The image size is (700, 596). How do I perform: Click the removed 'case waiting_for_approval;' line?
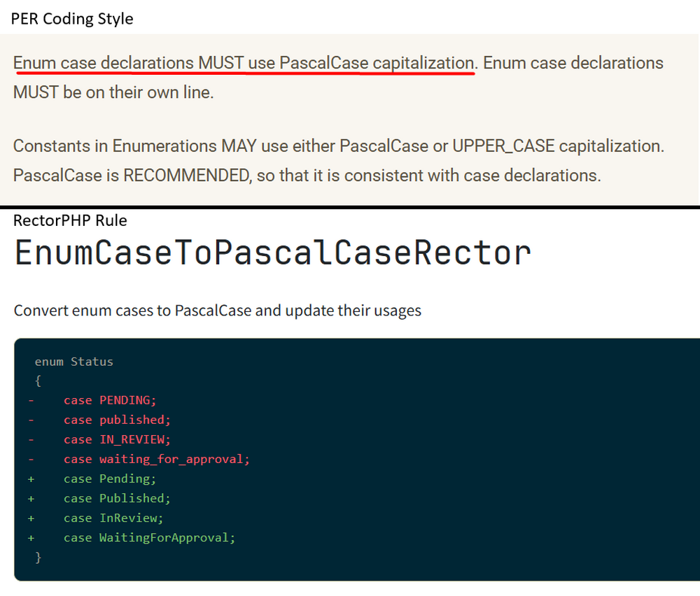156,459
